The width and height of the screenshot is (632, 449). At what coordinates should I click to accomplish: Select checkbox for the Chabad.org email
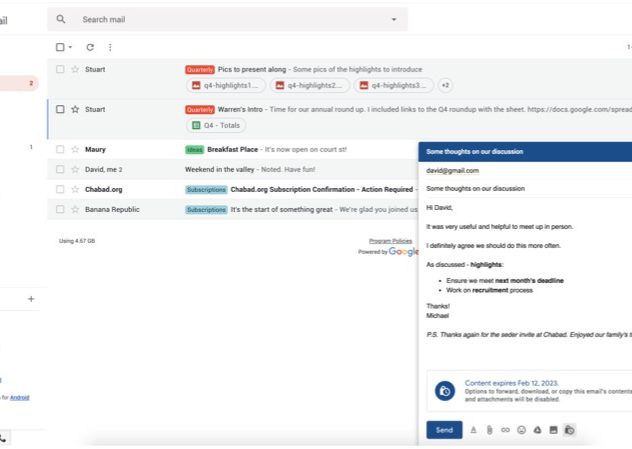pyautogui.click(x=61, y=189)
